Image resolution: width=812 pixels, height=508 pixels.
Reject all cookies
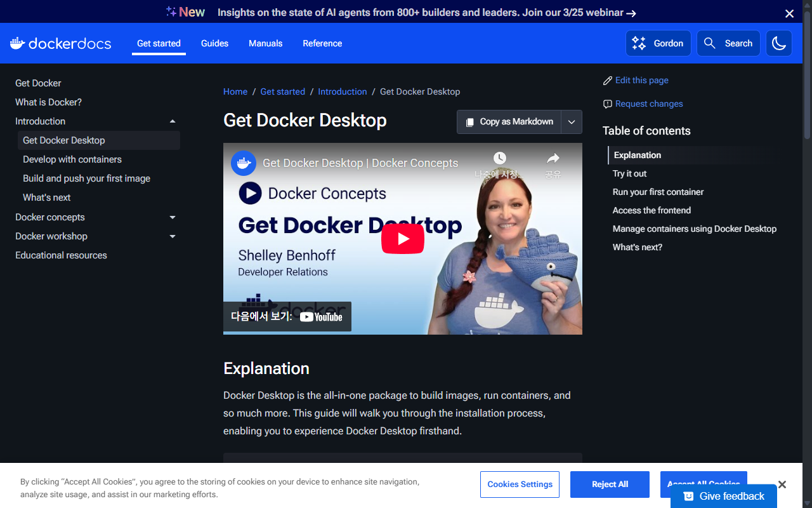[x=609, y=484]
